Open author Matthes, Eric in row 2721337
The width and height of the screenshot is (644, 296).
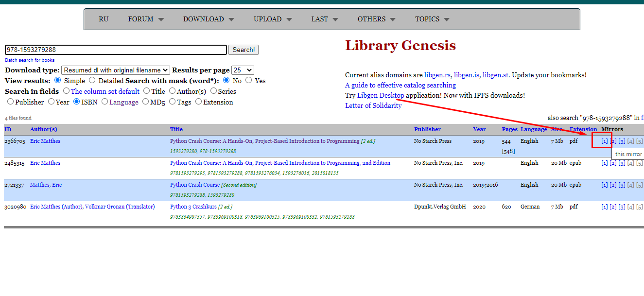tap(46, 185)
